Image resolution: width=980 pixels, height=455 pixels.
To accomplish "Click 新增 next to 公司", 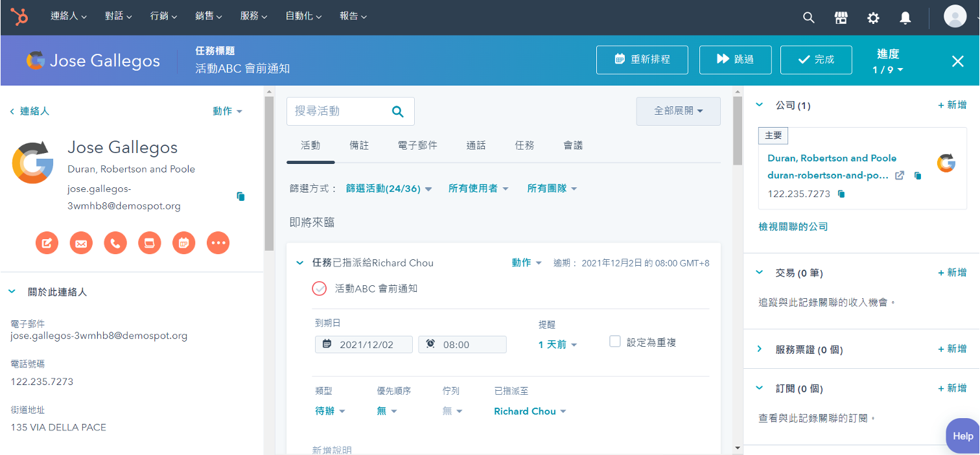I will [953, 105].
